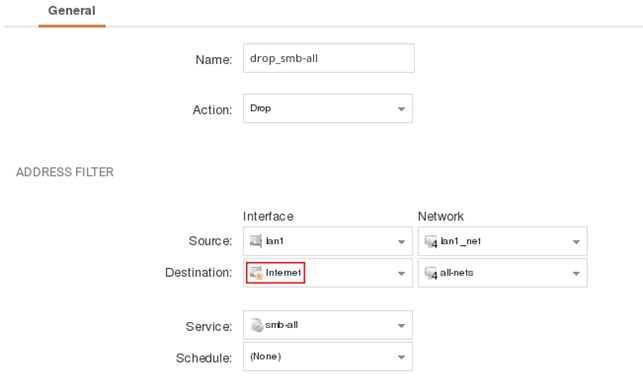Switch to the General tab

click(x=72, y=11)
